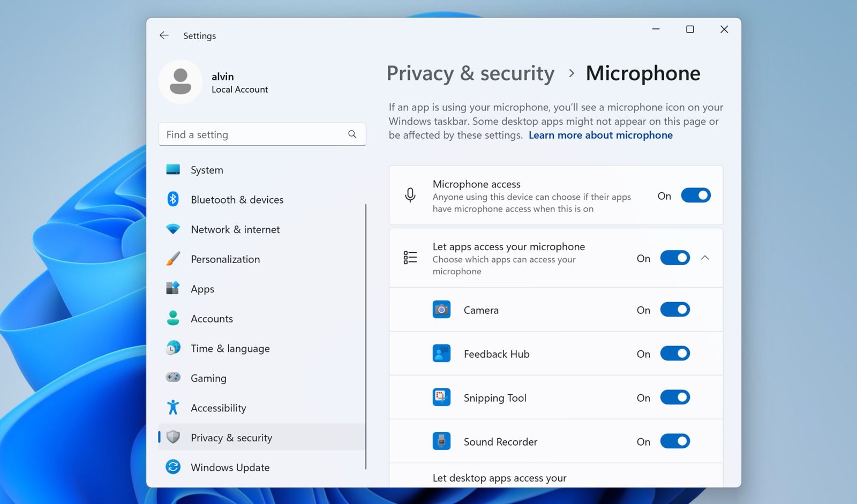The image size is (857, 504).
Task: Collapse the Let apps access section chevron
Action: pos(705,258)
